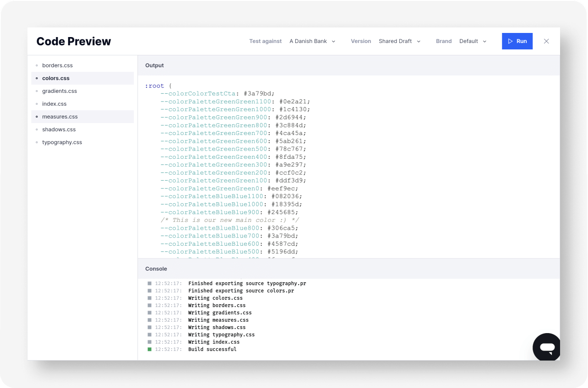Select index.css in the file list
588x388 pixels.
tap(82, 104)
